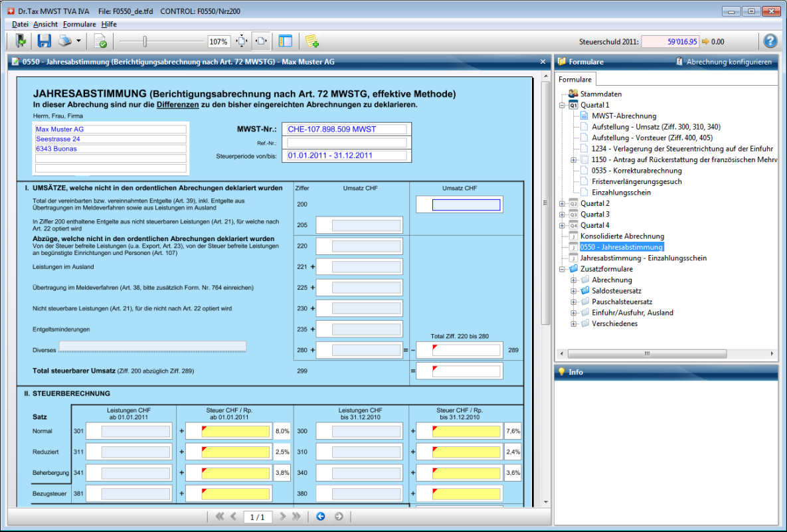787x532 pixels.
Task: Save the form with the floppy disk icon
Action: click(x=44, y=41)
